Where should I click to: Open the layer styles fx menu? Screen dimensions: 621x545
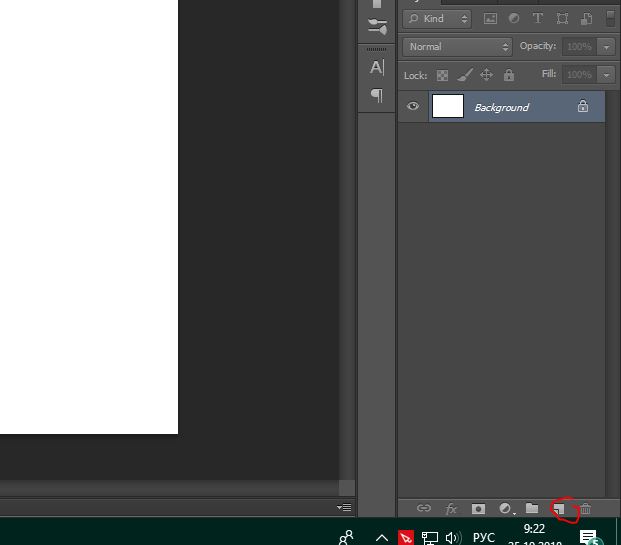click(451, 509)
